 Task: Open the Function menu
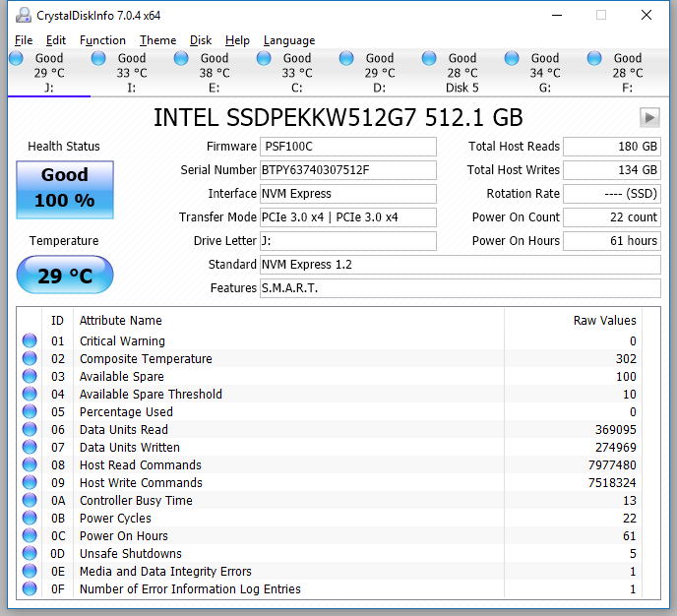[x=102, y=40]
